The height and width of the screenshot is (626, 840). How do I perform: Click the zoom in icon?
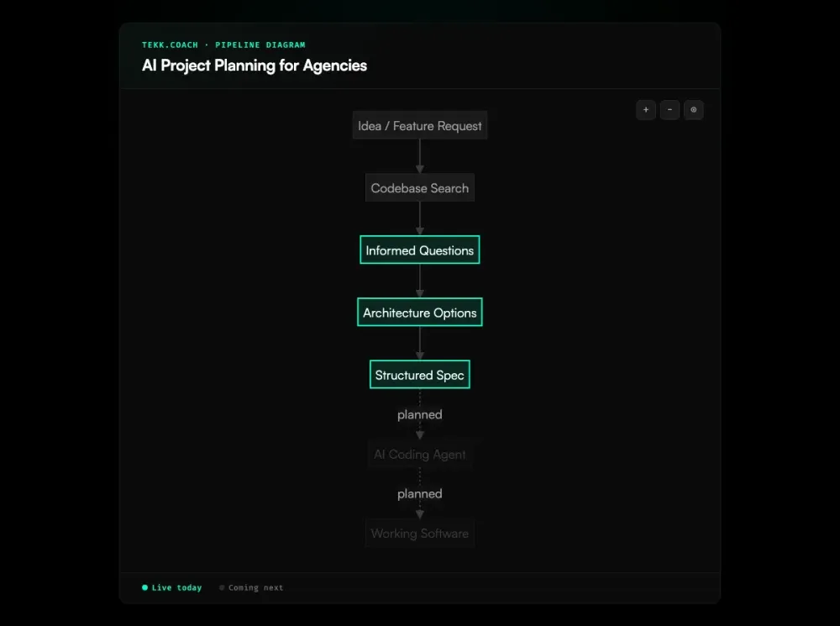645,110
